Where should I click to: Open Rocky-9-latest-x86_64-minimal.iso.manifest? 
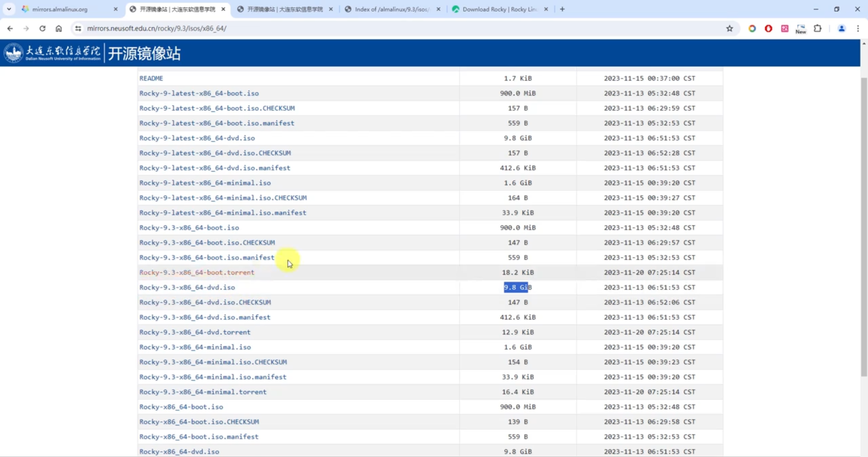click(x=223, y=213)
